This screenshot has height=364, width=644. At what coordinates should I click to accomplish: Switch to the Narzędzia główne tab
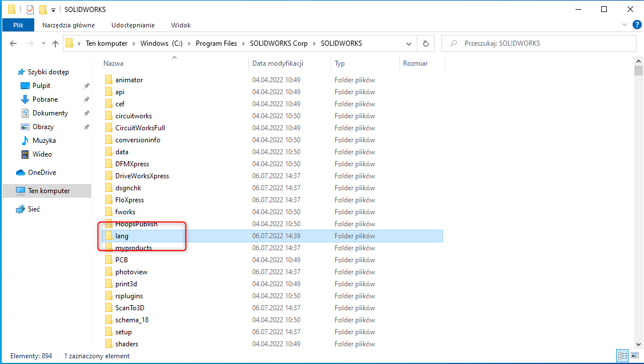[x=68, y=25]
